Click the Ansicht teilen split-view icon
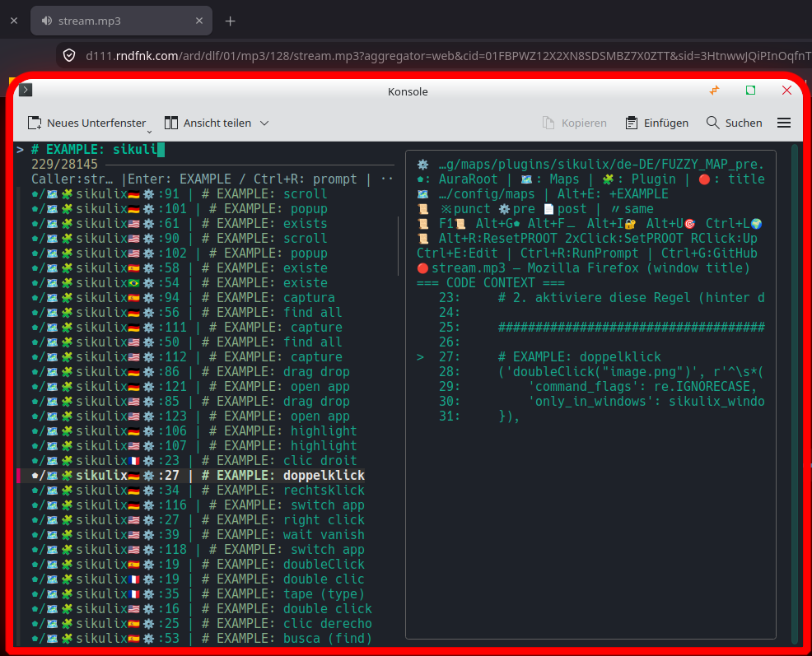This screenshot has width=812, height=656. pyautogui.click(x=171, y=123)
